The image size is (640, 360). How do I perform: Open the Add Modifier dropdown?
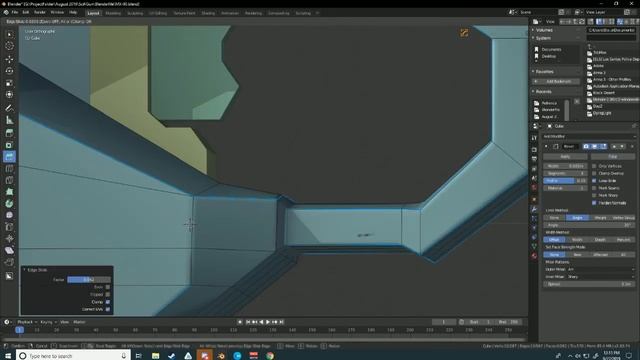(589, 136)
